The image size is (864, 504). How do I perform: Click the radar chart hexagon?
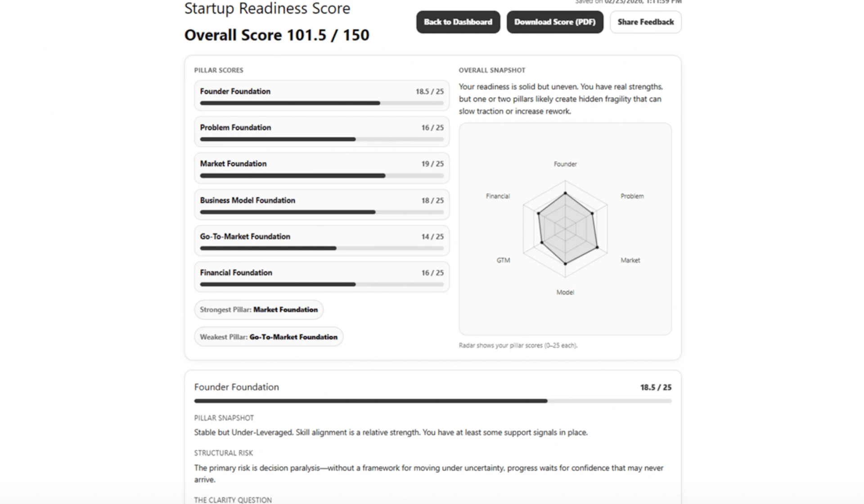tap(565, 229)
